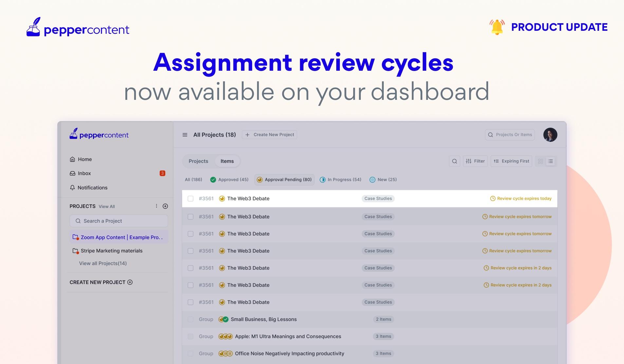Click the Home icon in sidebar
The image size is (624, 364).
point(72,159)
